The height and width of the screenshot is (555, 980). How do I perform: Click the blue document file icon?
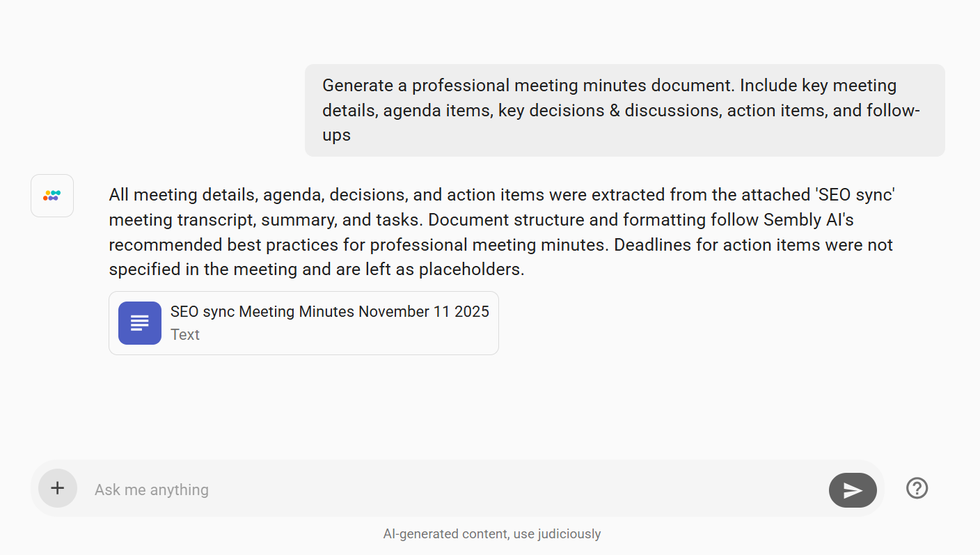(140, 323)
